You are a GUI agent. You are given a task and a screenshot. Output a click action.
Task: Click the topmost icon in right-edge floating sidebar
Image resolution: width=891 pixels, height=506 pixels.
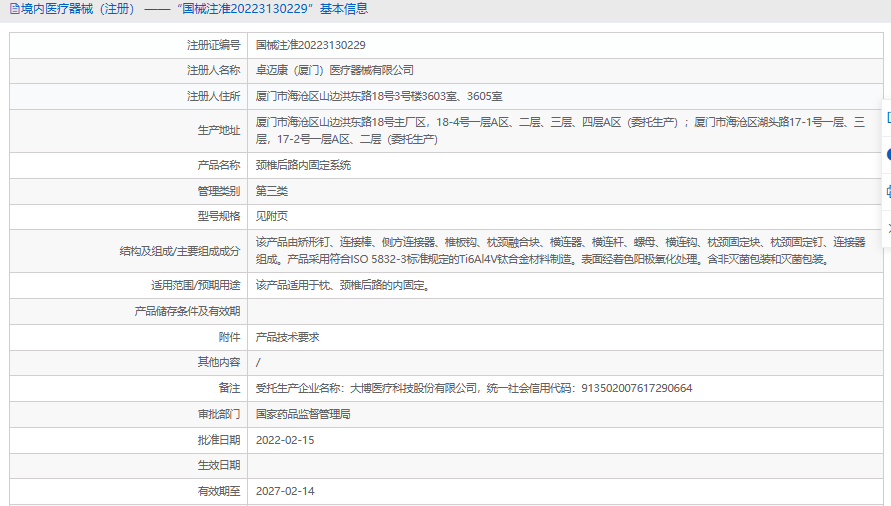(x=888, y=118)
